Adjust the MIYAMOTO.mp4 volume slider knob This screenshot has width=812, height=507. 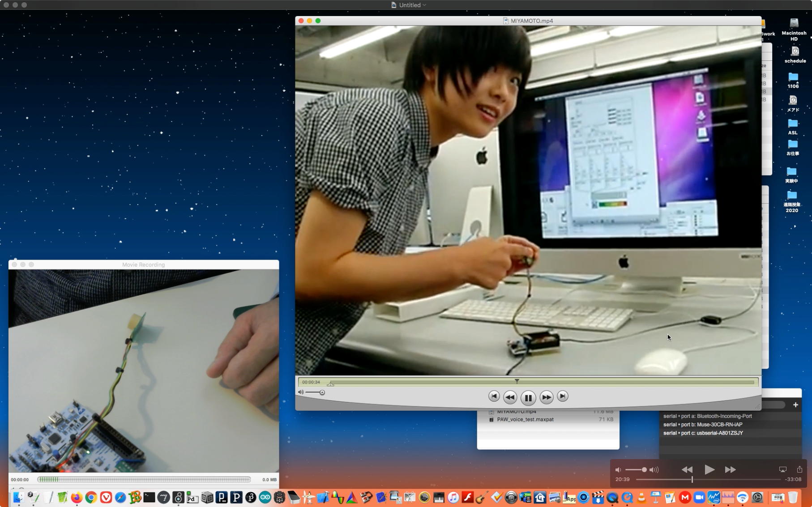coord(322,392)
